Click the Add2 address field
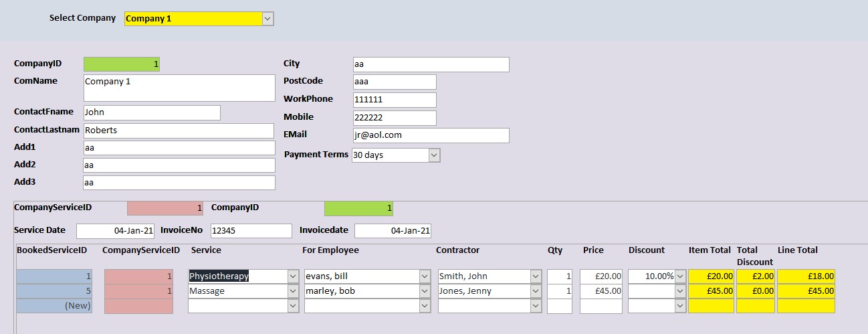The width and height of the screenshot is (868, 334). coord(179,165)
